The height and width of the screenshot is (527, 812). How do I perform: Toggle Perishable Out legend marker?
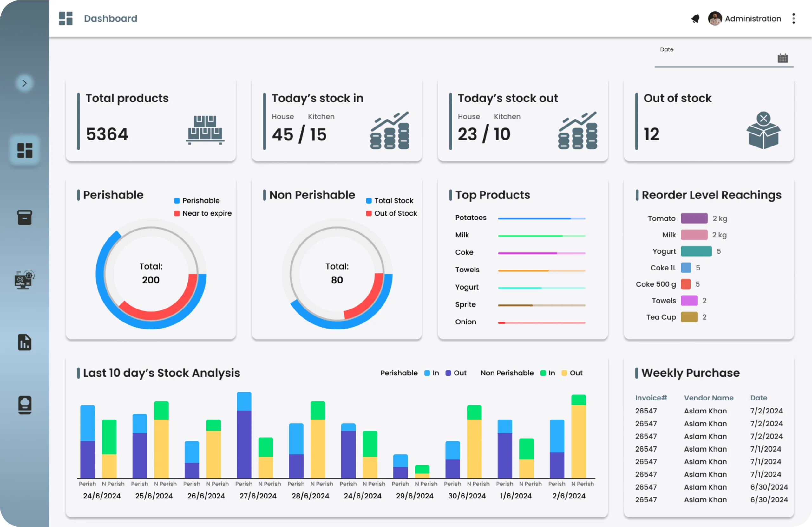tap(448, 373)
